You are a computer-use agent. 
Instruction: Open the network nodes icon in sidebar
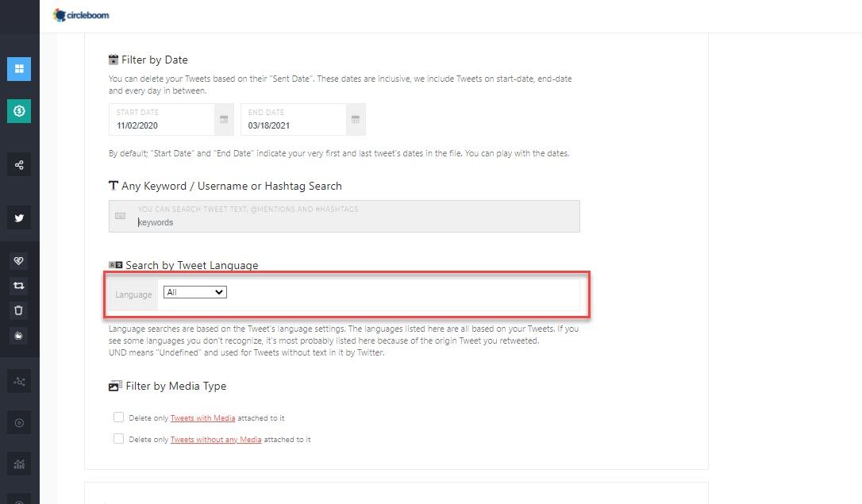[19, 382]
